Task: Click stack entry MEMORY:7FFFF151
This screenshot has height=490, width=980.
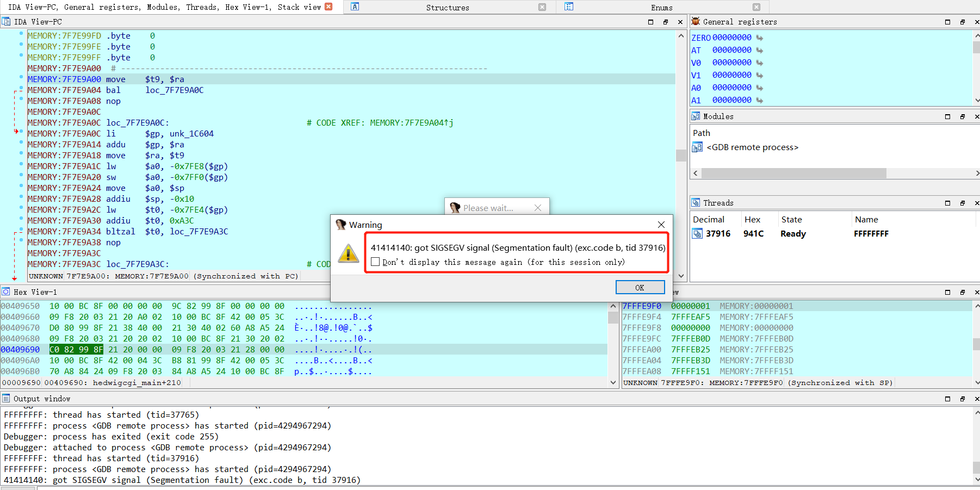Action: 756,371
